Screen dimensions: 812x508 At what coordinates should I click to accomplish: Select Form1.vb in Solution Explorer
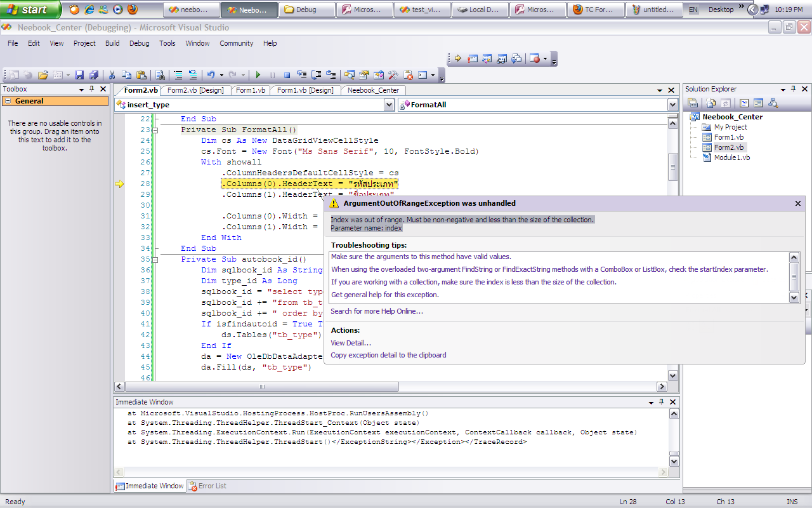pos(729,137)
